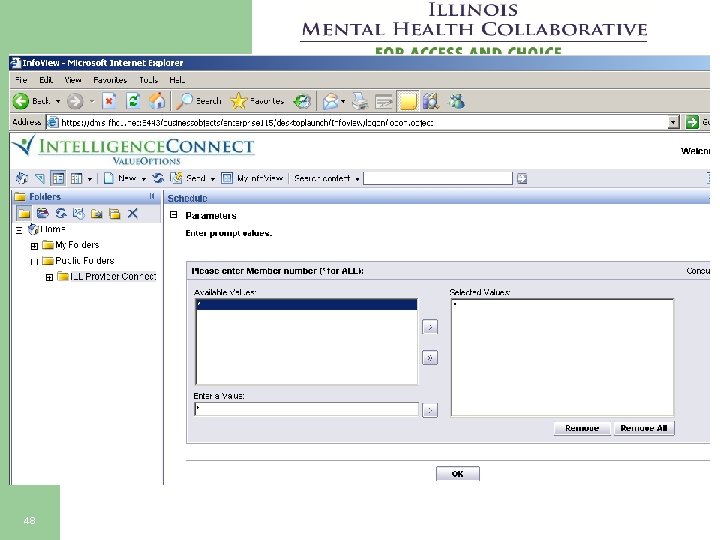
Task: Open the Back button history dropdown arrow
Action: pyautogui.click(x=58, y=101)
